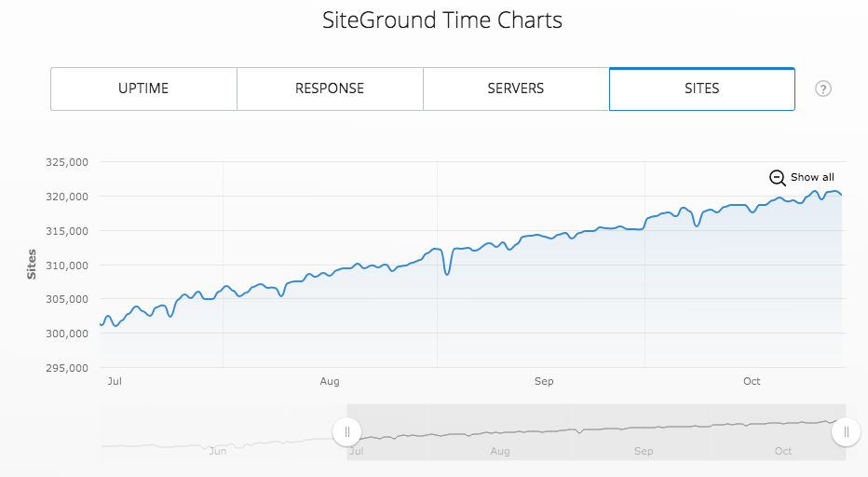Click the 325,000 y-axis value
The image size is (868, 477).
click(x=67, y=162)
